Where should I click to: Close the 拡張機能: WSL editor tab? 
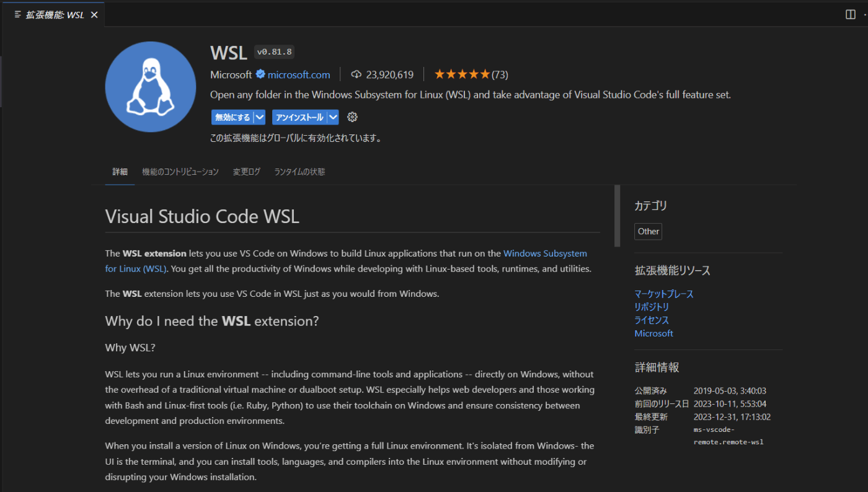(94, 15)
